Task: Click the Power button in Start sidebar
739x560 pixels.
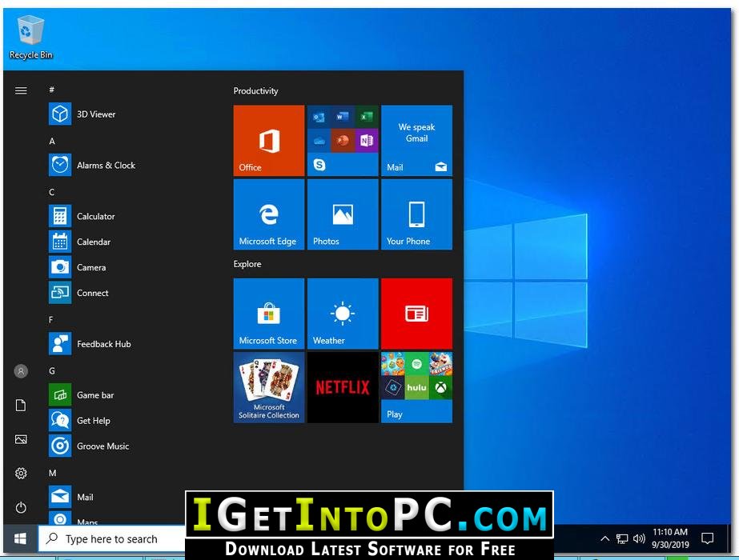Action: coord(21,507)
